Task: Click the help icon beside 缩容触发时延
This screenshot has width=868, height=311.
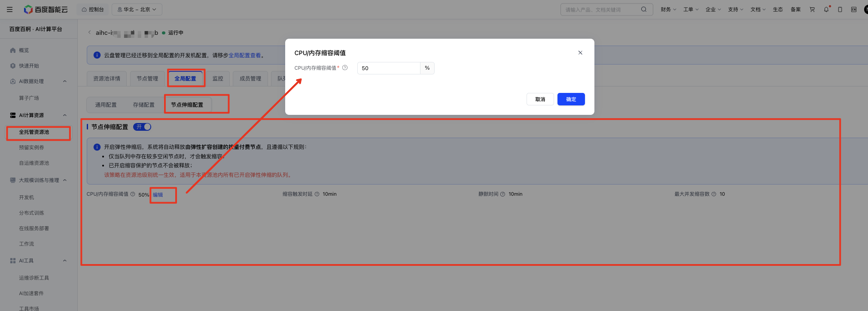Action: (317, 194)
